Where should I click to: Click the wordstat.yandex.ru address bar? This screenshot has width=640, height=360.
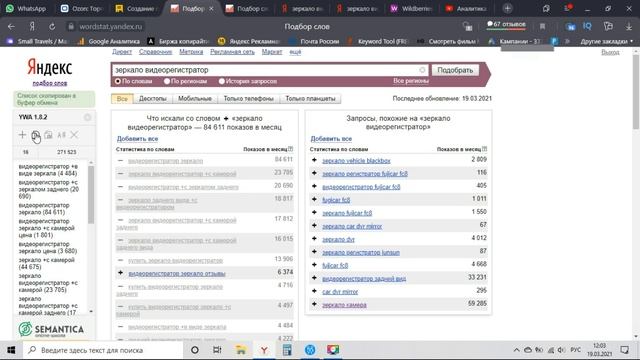point(111,27)
